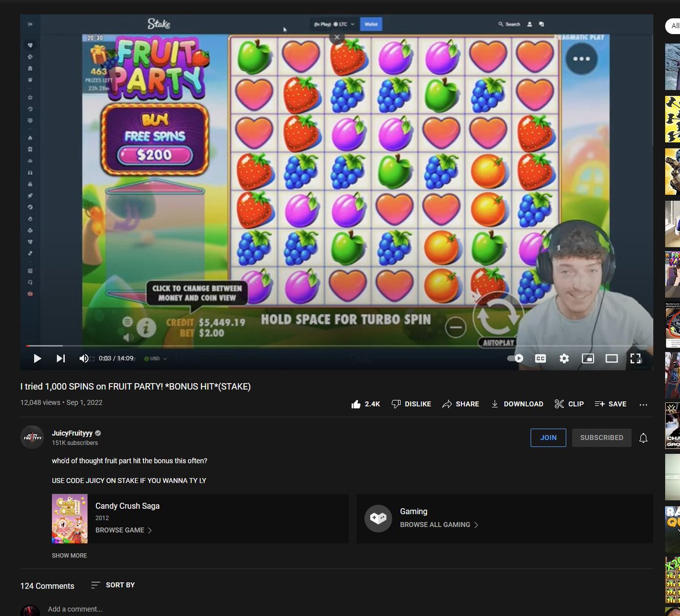
Task: Open more actions three-dot menu
Action: [x=643, y=405]
